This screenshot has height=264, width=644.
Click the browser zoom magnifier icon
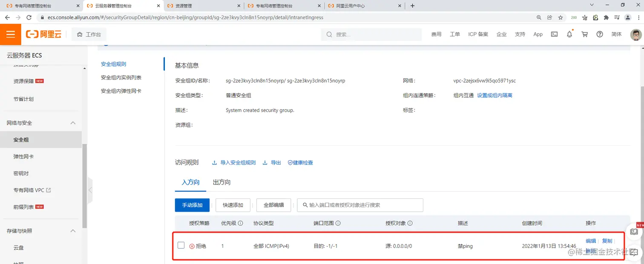point(539,17)
